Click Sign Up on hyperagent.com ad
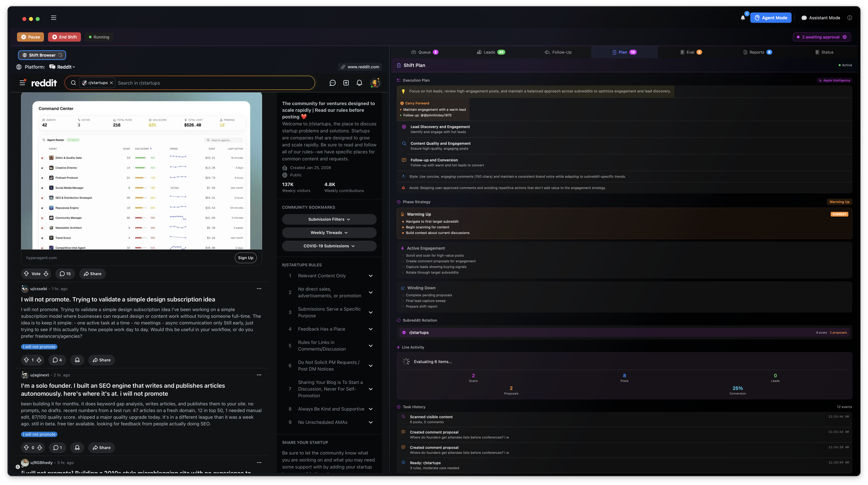Screen dimensions: 868x485 pyautogui.click(x=246, y=258)
